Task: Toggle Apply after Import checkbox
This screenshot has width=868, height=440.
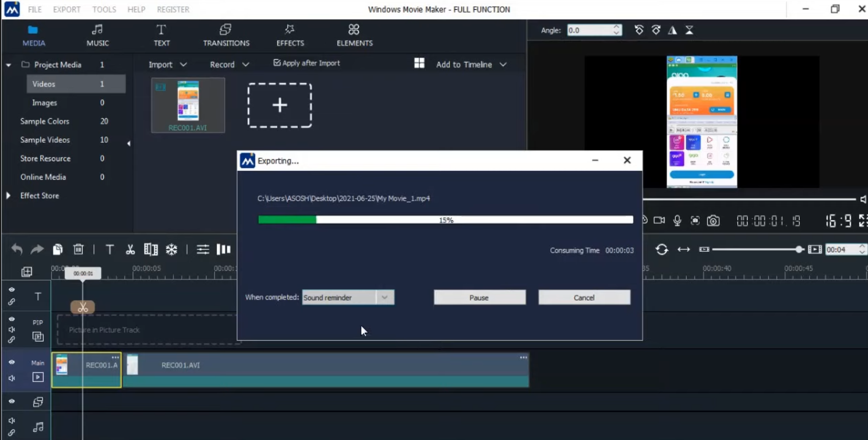Action: pos(277,63)
